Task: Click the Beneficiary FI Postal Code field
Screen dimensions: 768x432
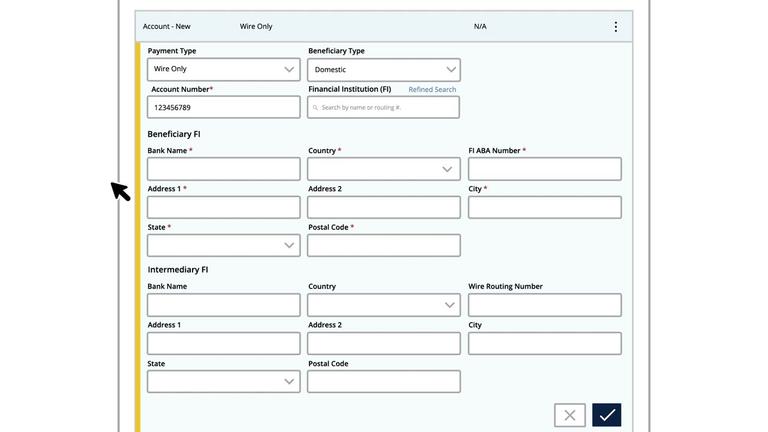Action: pyautogui.click(x=384, y=245)
